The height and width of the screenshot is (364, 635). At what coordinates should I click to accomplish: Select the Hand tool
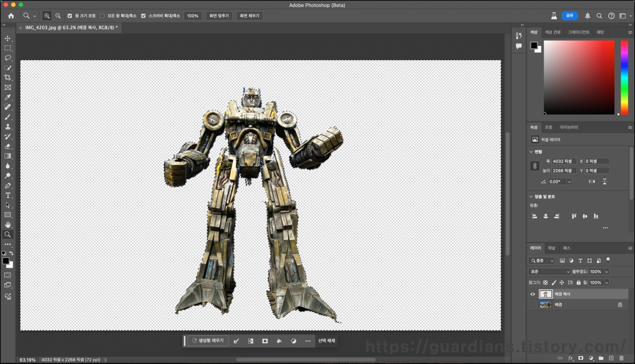tap(8, 225)
